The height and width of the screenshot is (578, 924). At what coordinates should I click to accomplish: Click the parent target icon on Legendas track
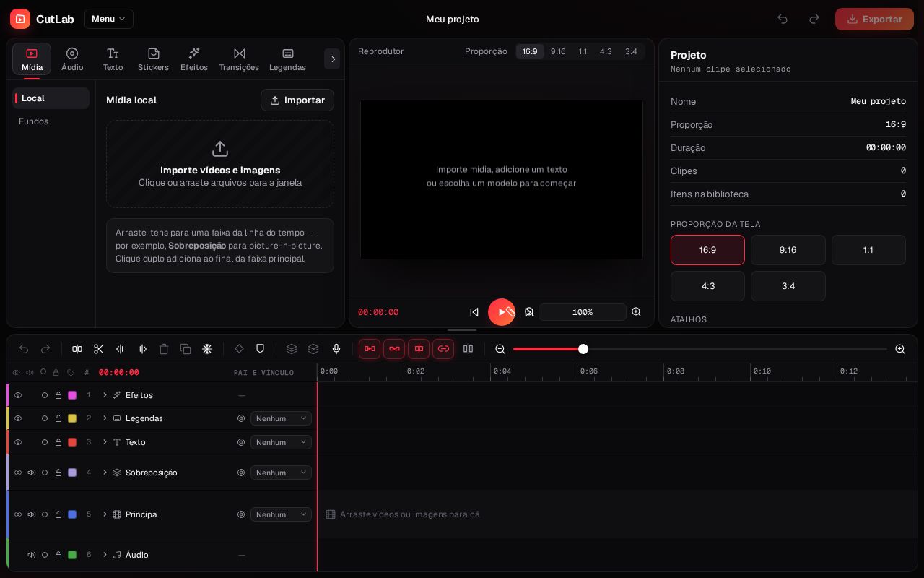click(241, 418)
